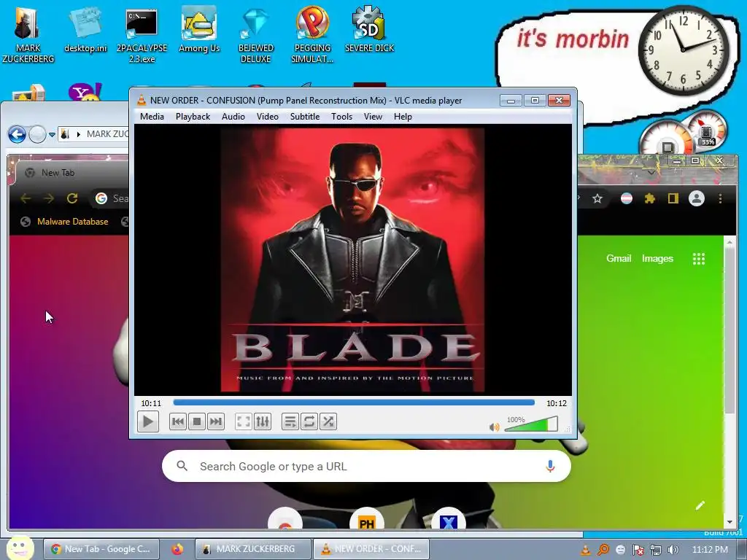Select desktop.ini file icon

[85, 30]
